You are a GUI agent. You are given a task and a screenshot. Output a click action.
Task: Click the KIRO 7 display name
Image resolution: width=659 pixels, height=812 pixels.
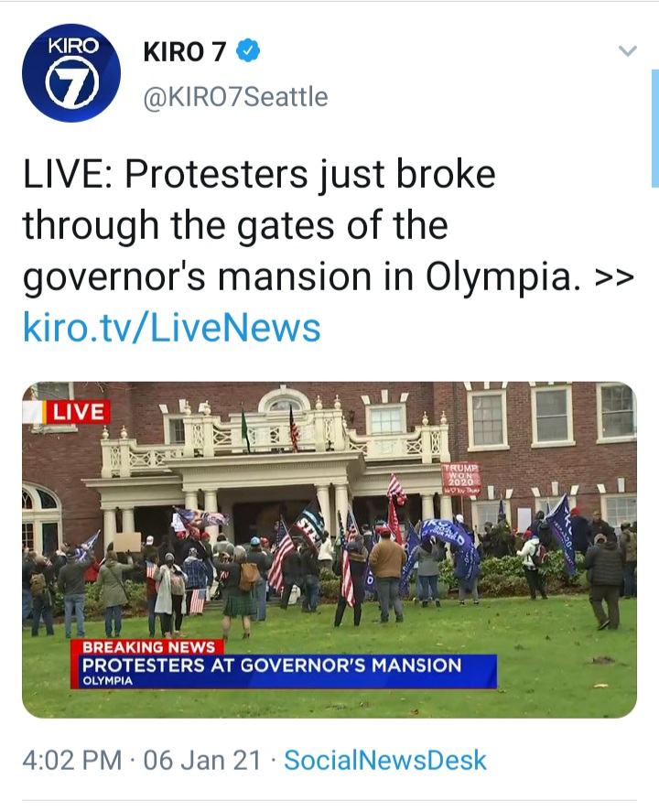click(x=185, y=51)
